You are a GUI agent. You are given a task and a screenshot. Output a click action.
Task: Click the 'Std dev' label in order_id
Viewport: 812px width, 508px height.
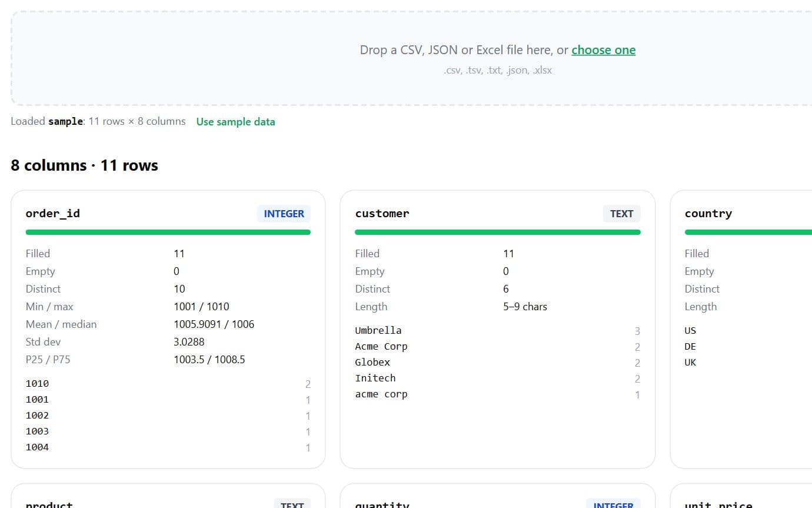(43, 342)
